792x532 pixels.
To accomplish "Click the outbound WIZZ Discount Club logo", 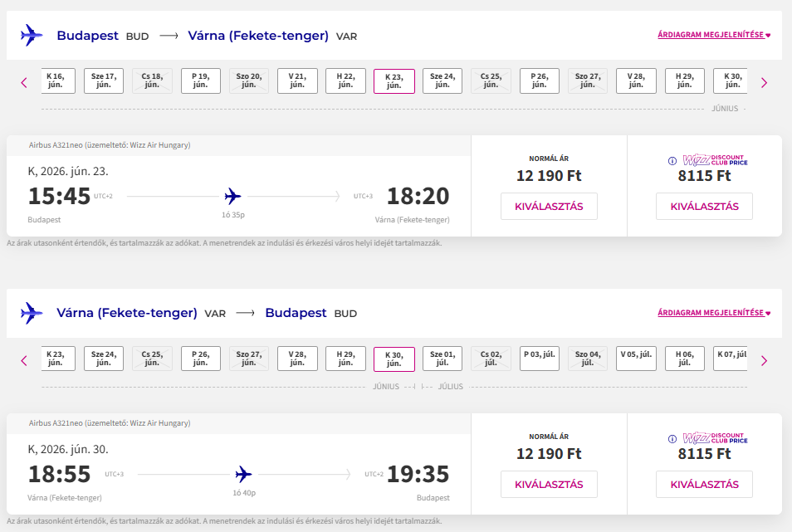I will [714, 160].
